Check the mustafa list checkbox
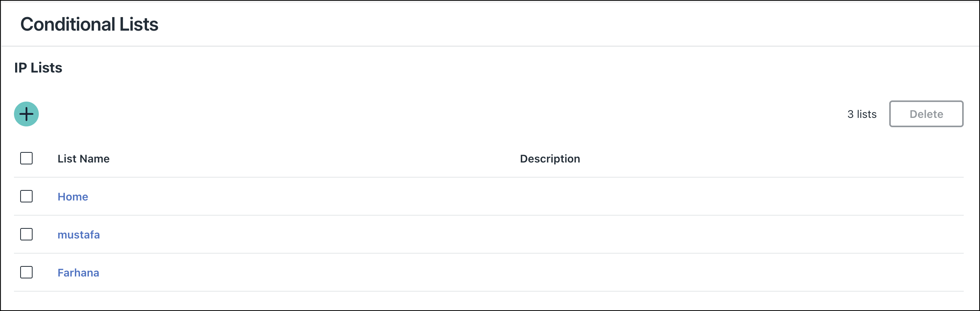 pyautogui.click(x=26, y=234)
